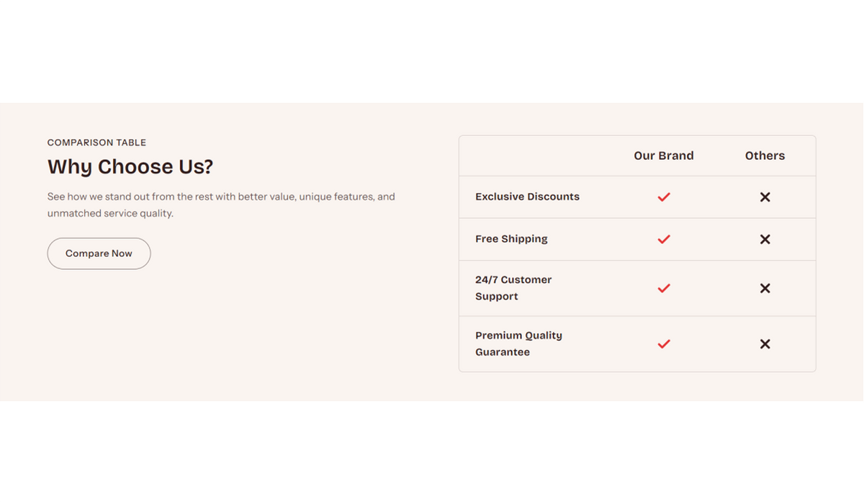Image resolution: width=864 pixels, height=504 pixels.
Task: Click the Exclusive Discounts row label
Action: [527, 197]
